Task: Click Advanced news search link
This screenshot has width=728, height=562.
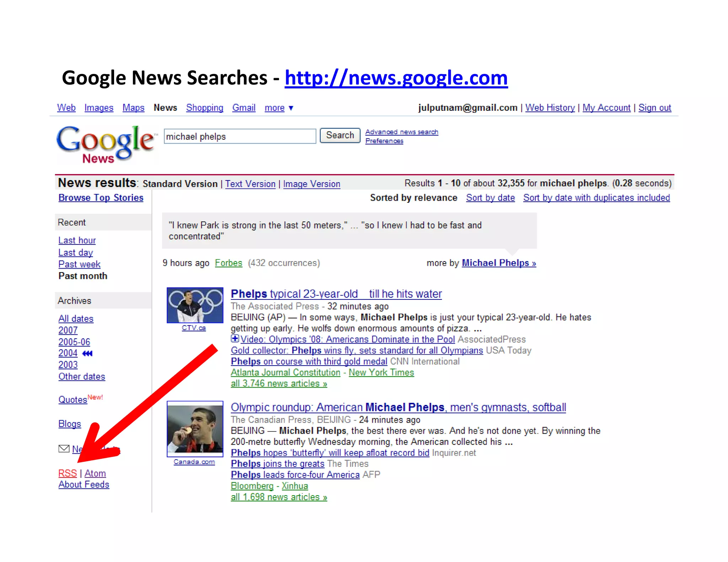Action: 402,132
